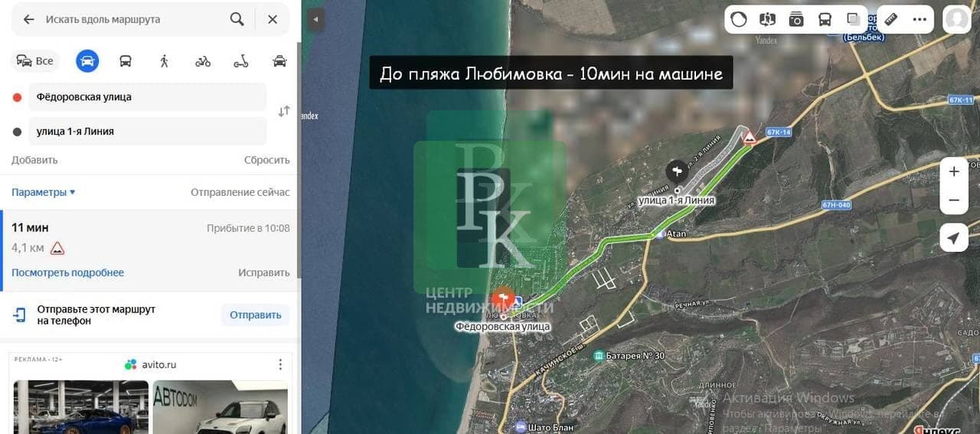
Task: Select the bicycle route mode
Action: point(203,61)
